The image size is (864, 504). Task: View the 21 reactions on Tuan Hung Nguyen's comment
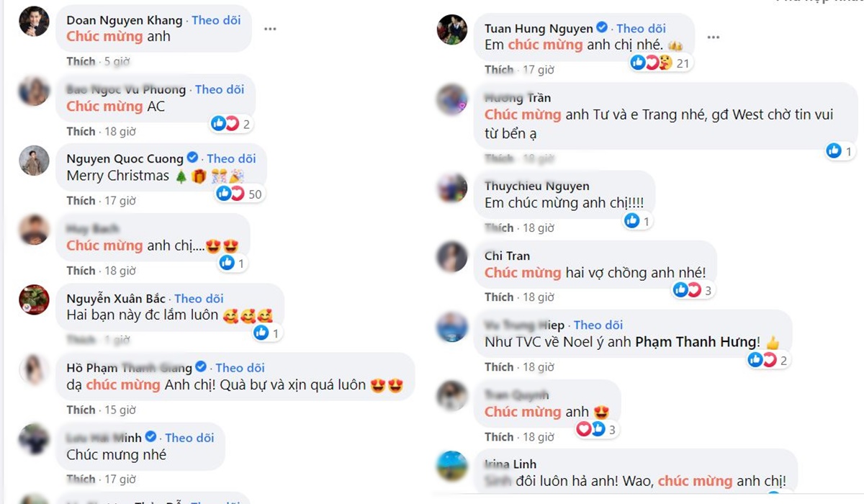(x=660, y=63)
